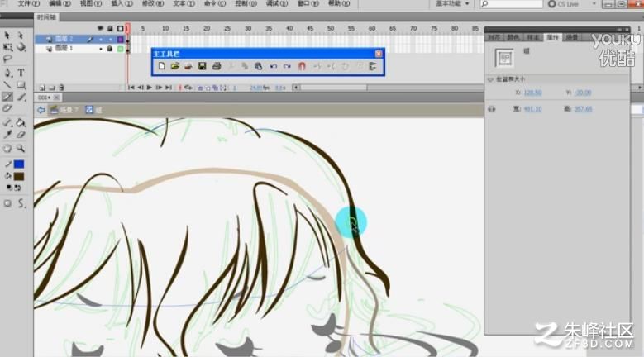Click the X position value 128.50
The width and height of the screenshot is (644, 357).
pos(532,93)
